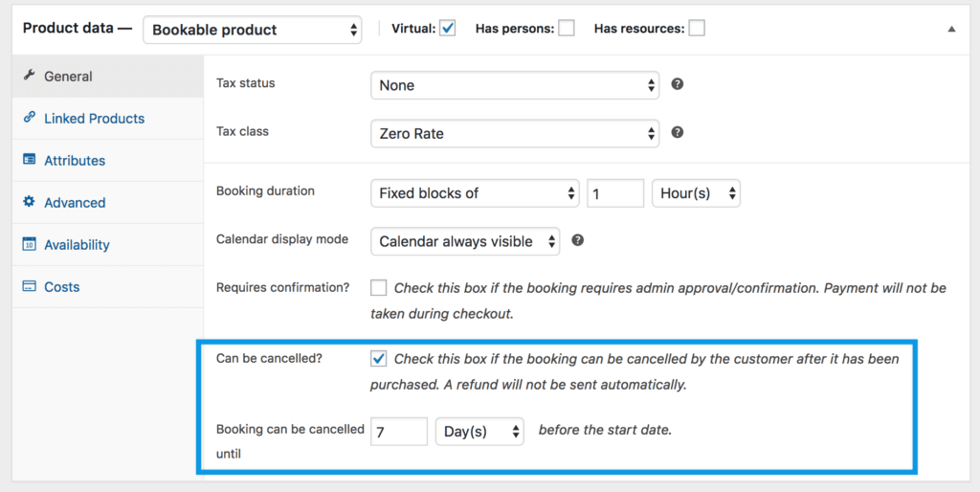Open the Tax status dropdown
The image size is (980, 492).
point(514,85)
